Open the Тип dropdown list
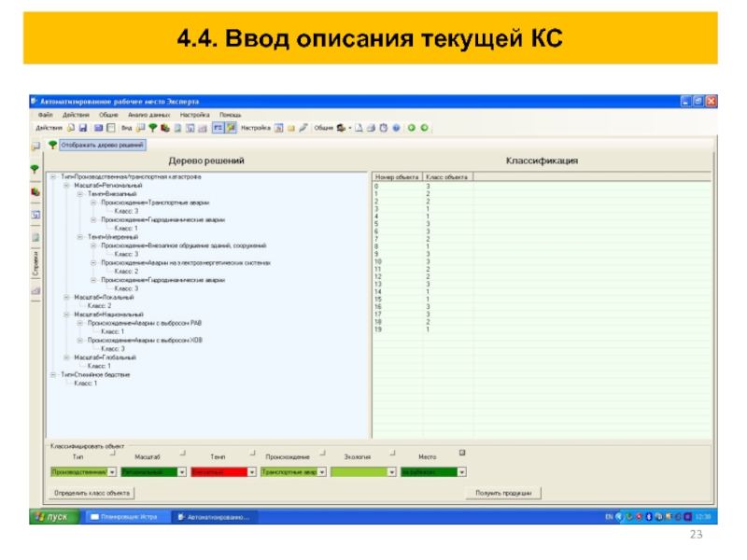747x560 pixels. (113, 472)
